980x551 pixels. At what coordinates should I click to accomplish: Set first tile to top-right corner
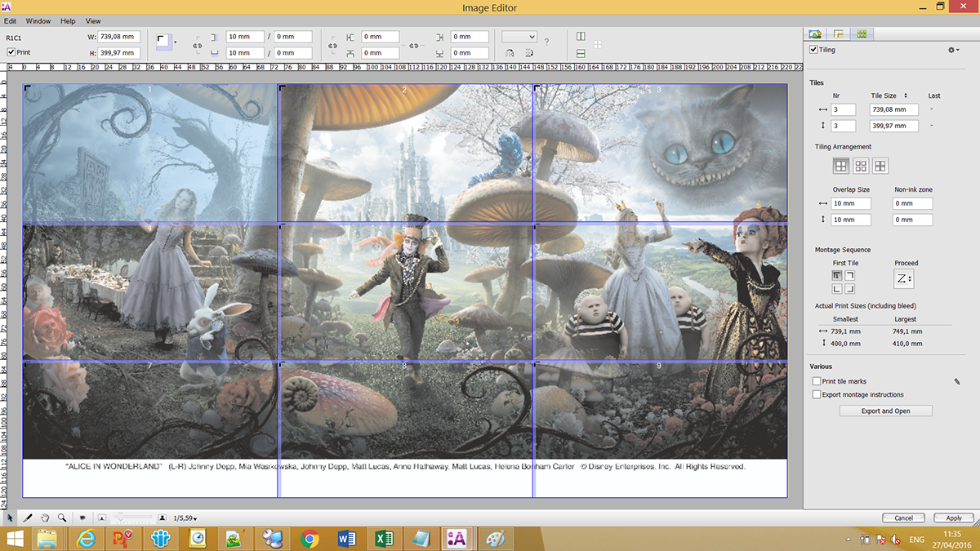click(849, 277)
